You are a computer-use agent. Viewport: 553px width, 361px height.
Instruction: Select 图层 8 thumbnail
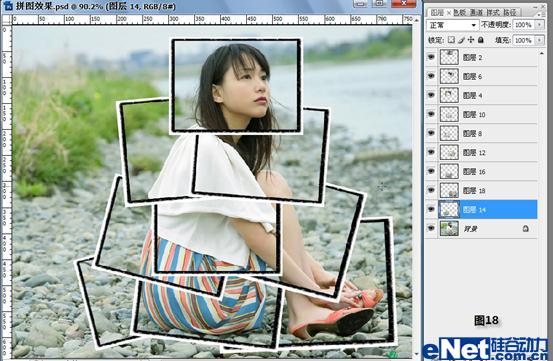coord(449,133)
